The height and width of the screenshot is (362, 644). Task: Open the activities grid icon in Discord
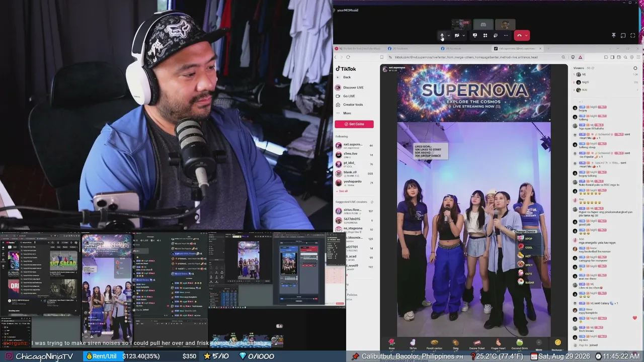point(485,36)
